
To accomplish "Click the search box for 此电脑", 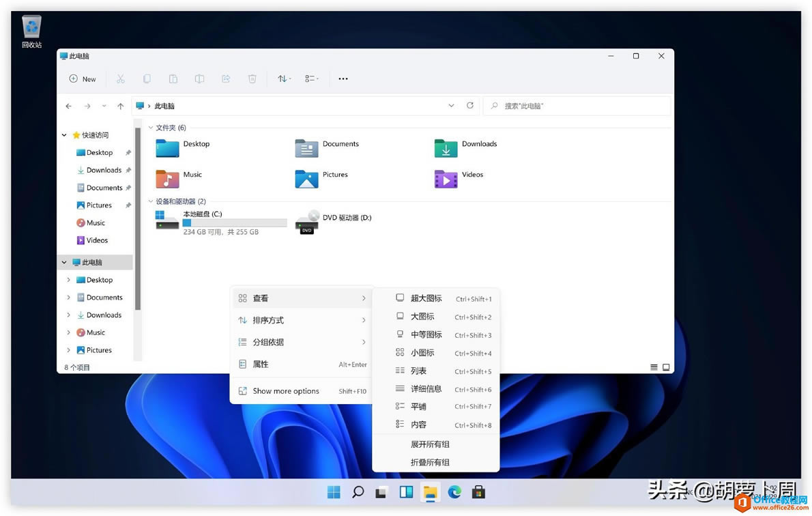I will tap(577, 106).
